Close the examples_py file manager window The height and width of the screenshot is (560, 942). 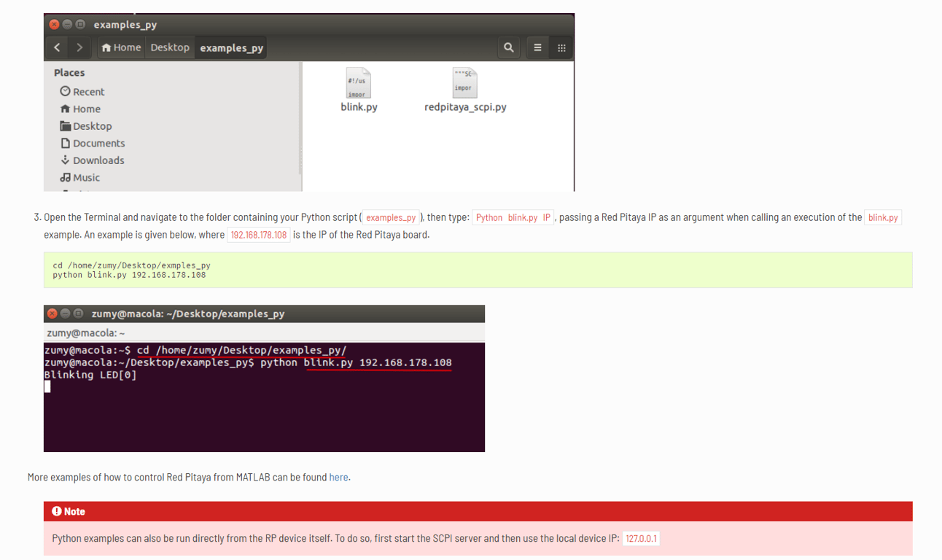point(54,24)
